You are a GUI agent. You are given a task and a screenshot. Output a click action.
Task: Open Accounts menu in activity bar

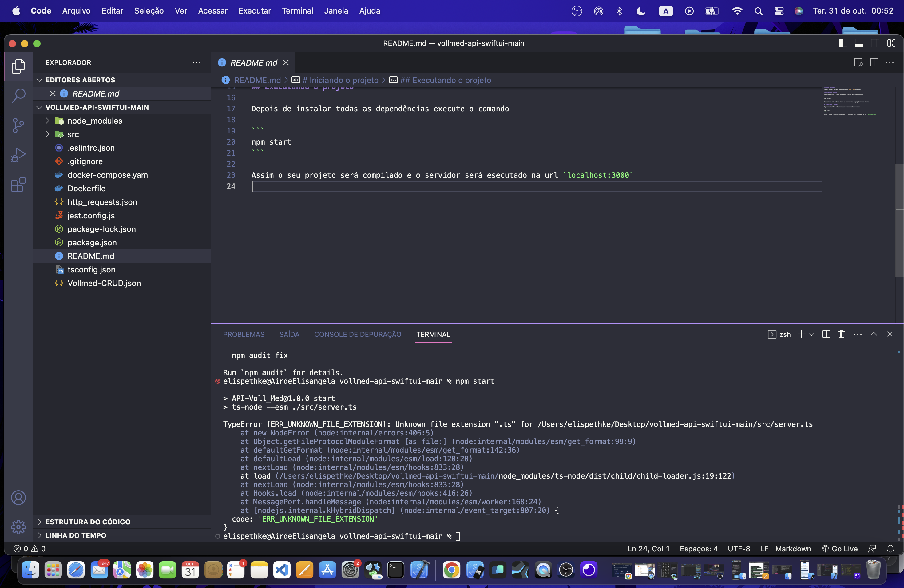pyautogui.click(x=18, y=498)
